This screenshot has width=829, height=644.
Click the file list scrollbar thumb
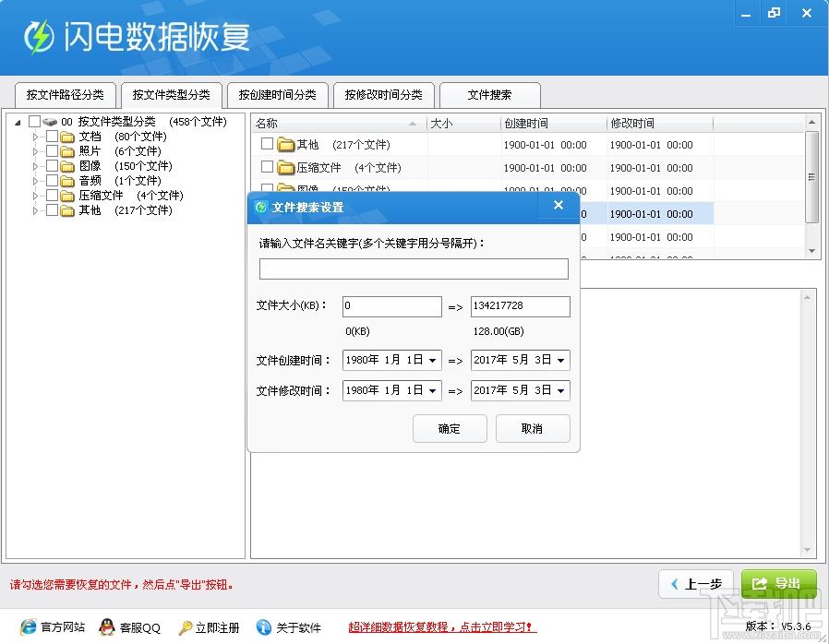tap(811, 177)
